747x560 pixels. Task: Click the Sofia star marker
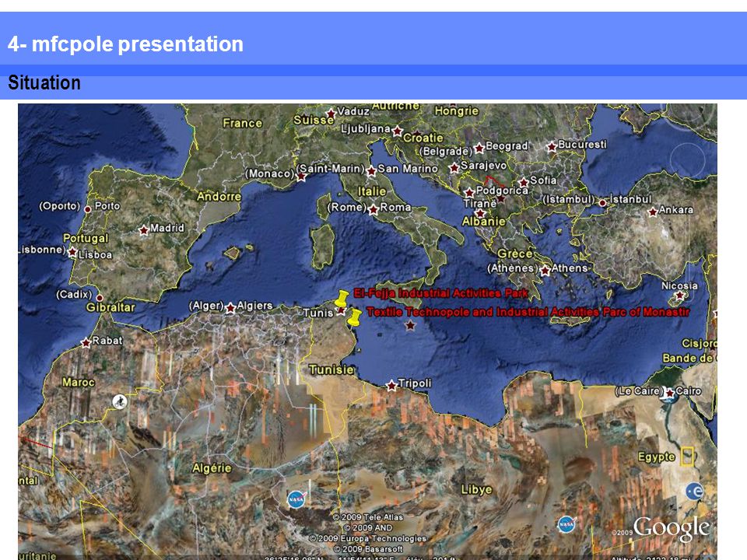[x=524, y=182]
